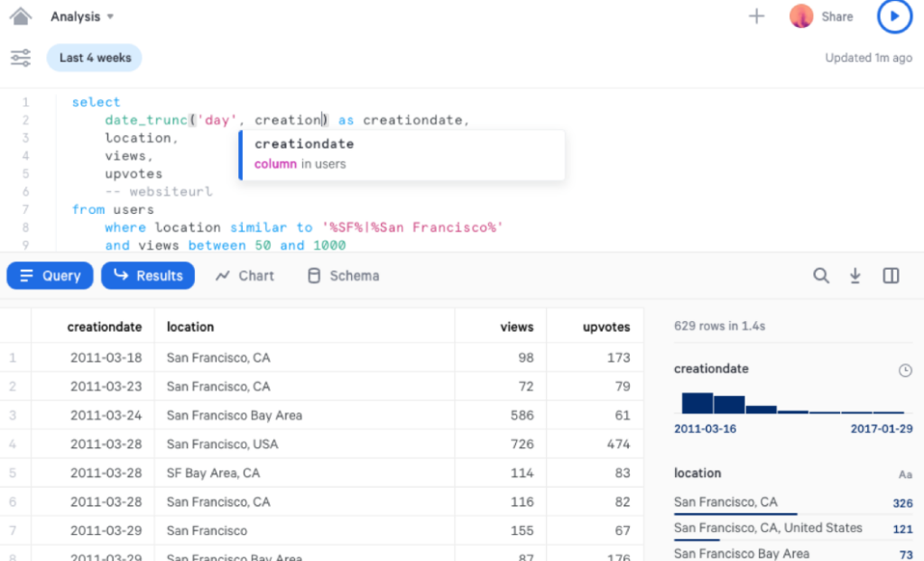The width and height of the screenshot is (924, 561).
Task: Select the creationdate autocomplete suggestion
Action: 402,154
